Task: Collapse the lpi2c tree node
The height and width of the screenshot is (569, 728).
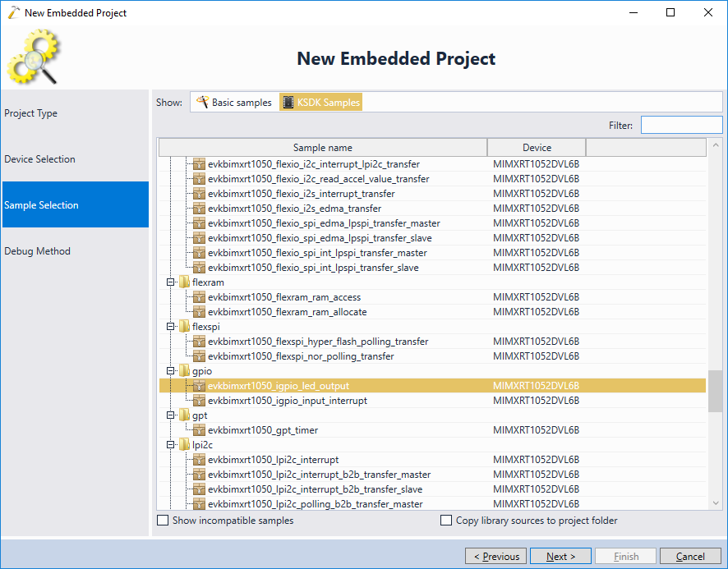Action: [170, 445]
